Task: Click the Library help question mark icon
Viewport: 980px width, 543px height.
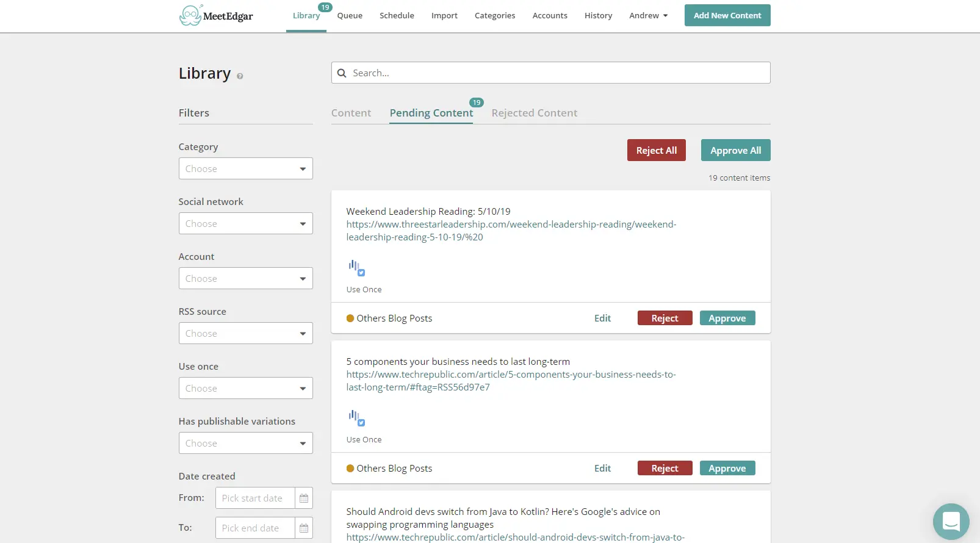Action: (x=240, y=76)
